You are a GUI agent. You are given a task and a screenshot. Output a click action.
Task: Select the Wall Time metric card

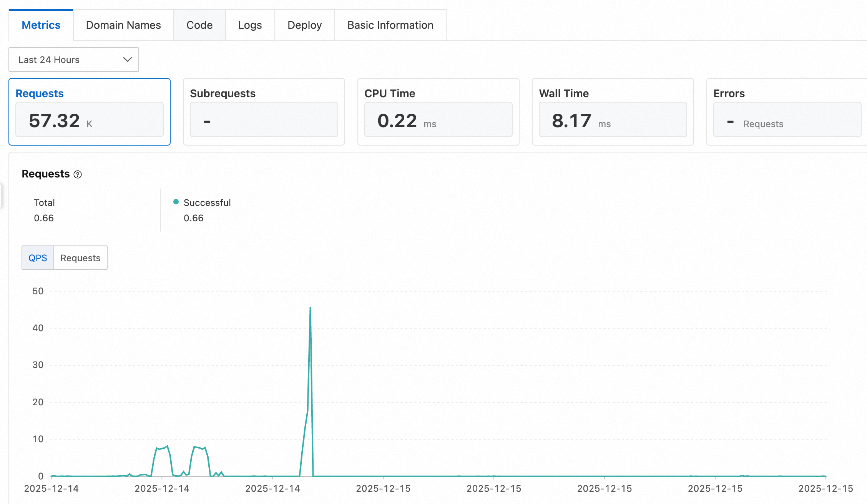(613, 112)
